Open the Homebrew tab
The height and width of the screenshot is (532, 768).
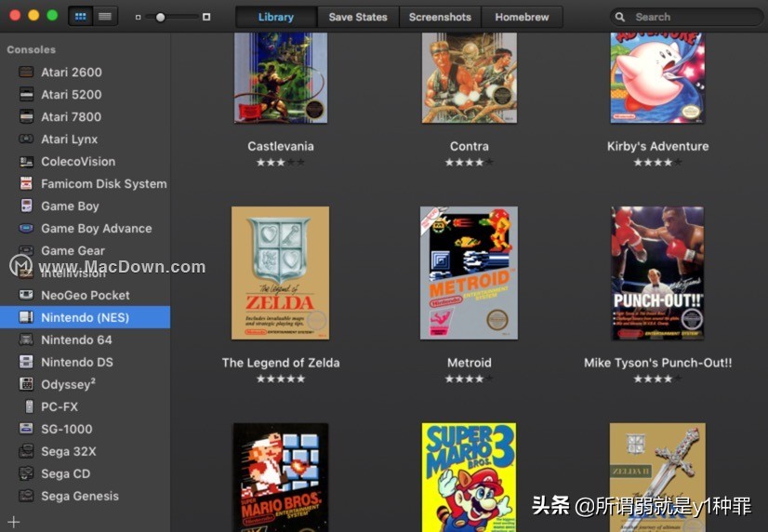click(x=523, y=17)
